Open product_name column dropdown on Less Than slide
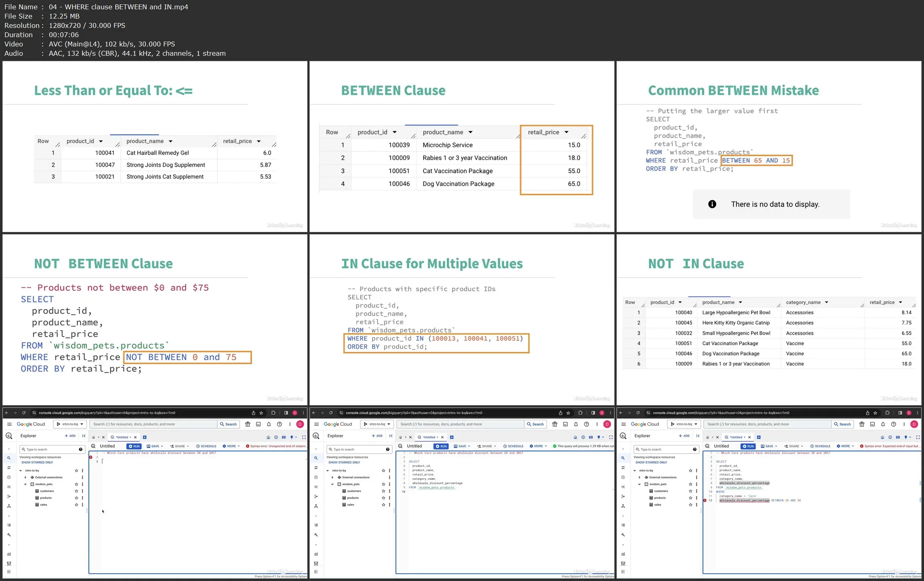924x581 pixels. [170, 141]
